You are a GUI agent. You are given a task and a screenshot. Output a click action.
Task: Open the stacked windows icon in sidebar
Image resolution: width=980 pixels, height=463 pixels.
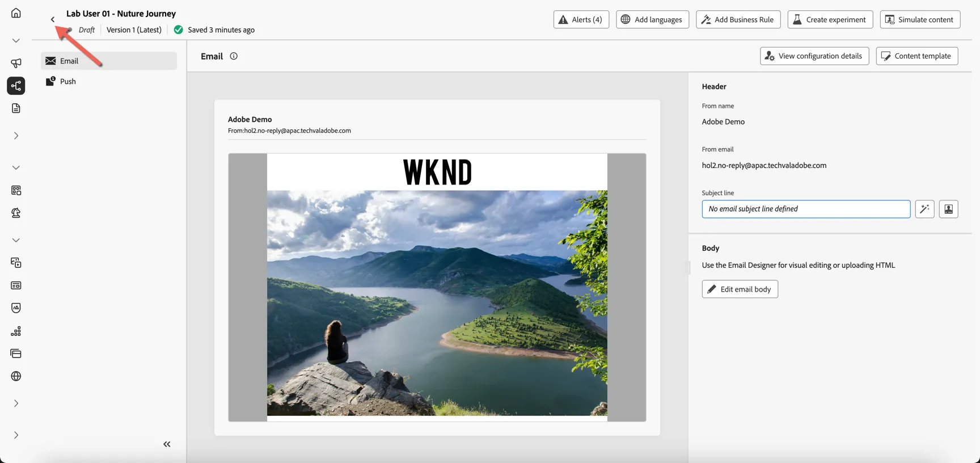[16, 353]
